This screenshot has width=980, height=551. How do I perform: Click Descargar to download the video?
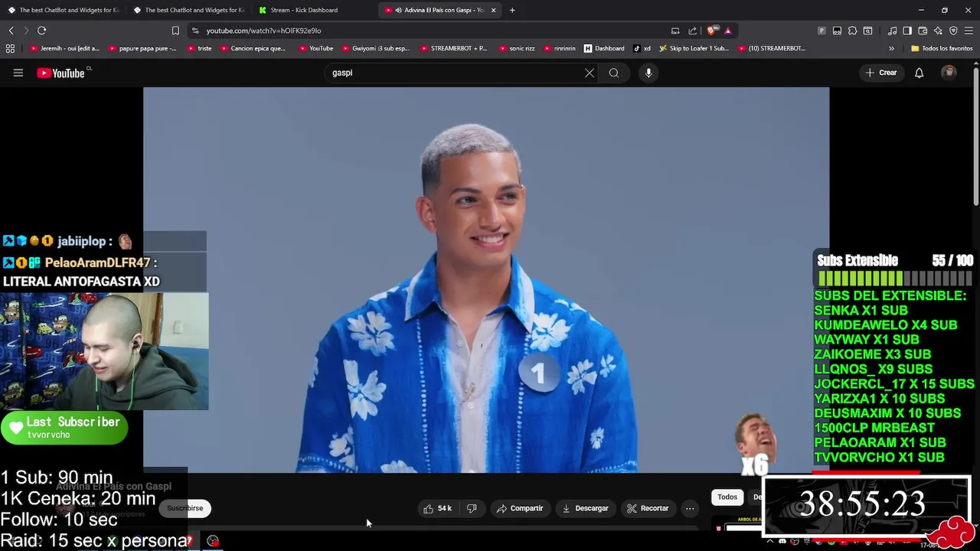click(586, 508)
